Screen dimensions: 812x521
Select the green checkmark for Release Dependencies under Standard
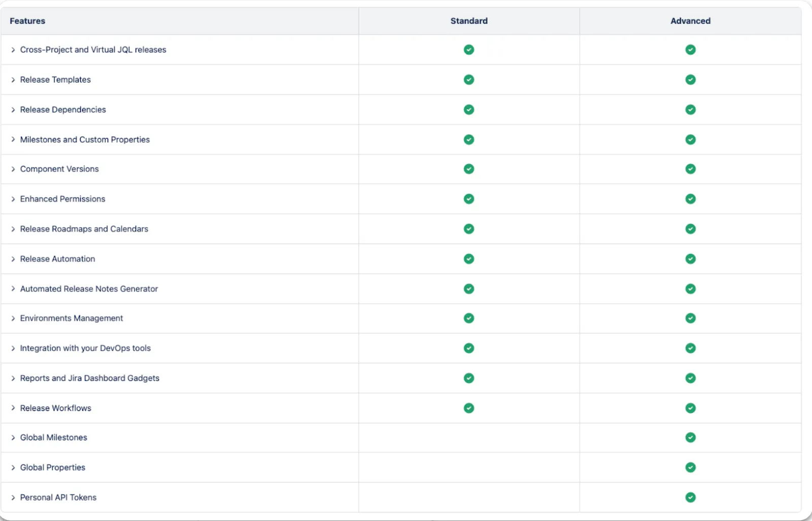coord(468,110)
